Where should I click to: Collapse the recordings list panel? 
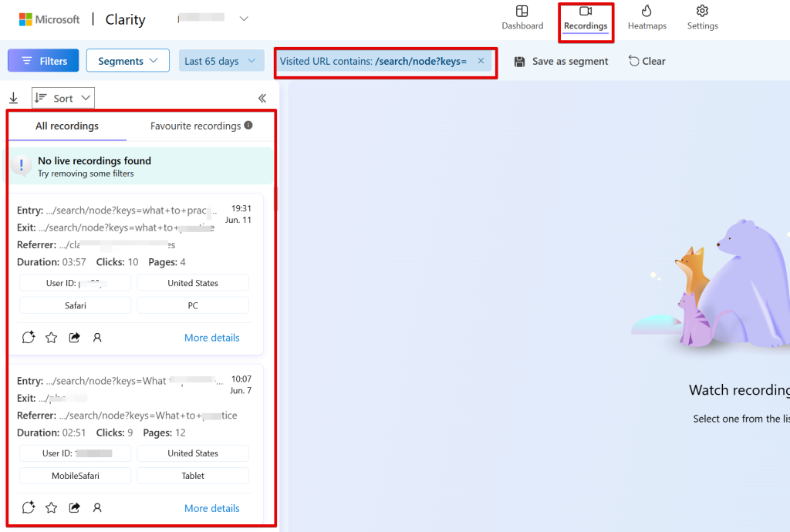coord(262,98)
